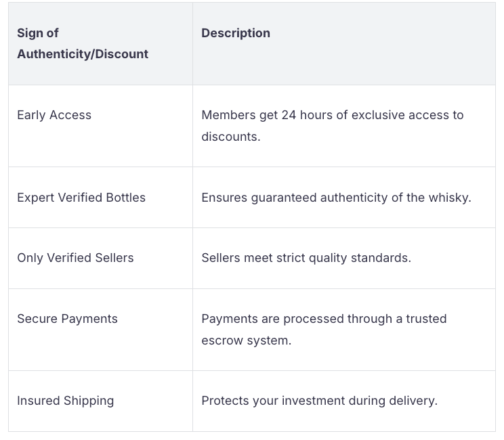Screen dimensions: 504x440
Task: Click the word "discounts." in the first description
Action: click(x=230, y=137)
